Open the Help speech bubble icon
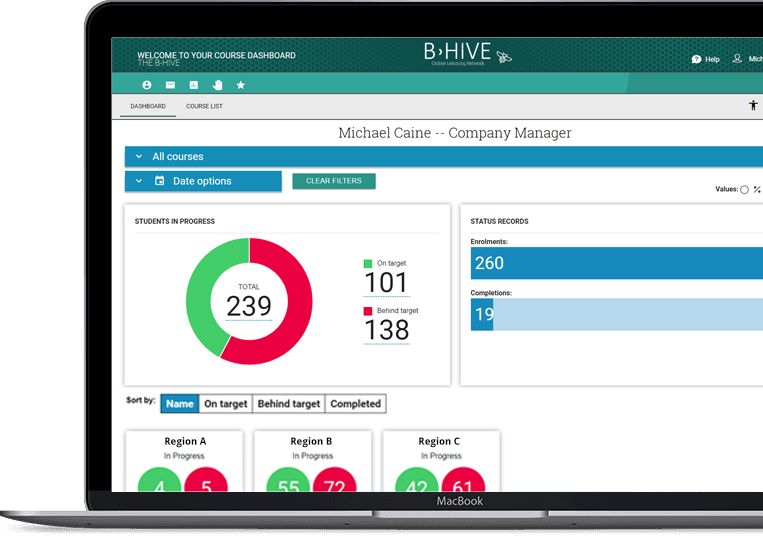Screen dimensions: 763x536 coord(697,59)
